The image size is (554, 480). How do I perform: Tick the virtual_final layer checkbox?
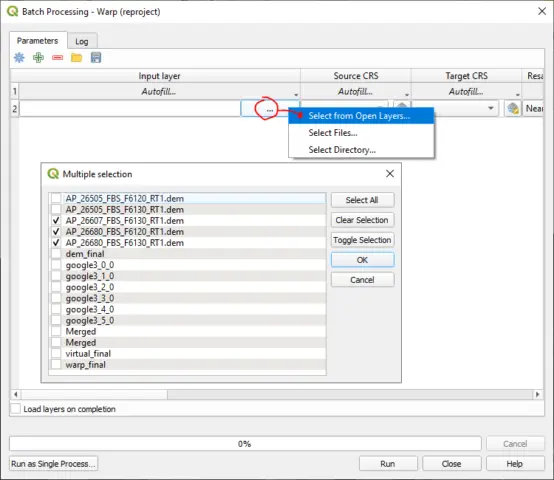tap(56, 353)
